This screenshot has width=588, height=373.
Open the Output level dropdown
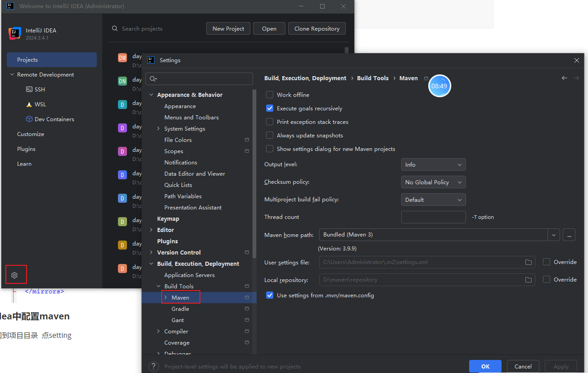pyautogui.click(x=433, y=164)
